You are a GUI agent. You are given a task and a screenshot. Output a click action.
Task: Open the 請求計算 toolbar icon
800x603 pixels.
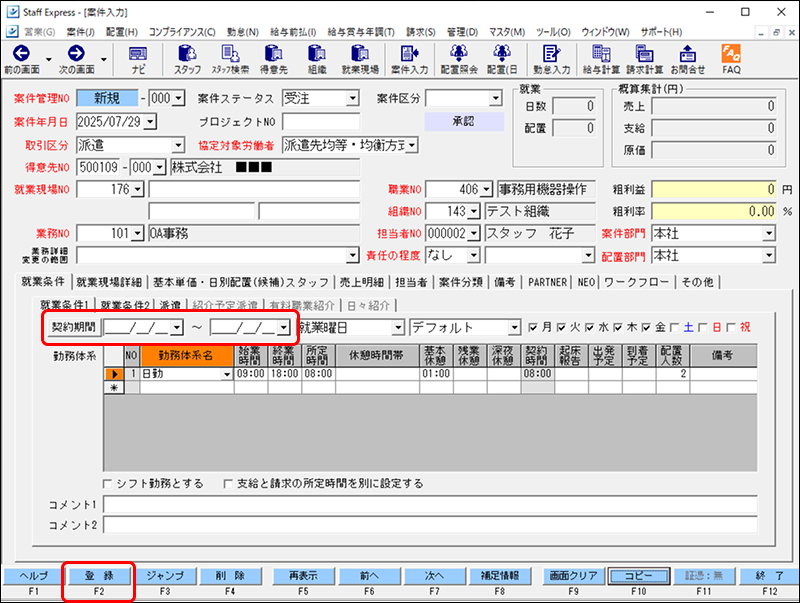(644, 59)
